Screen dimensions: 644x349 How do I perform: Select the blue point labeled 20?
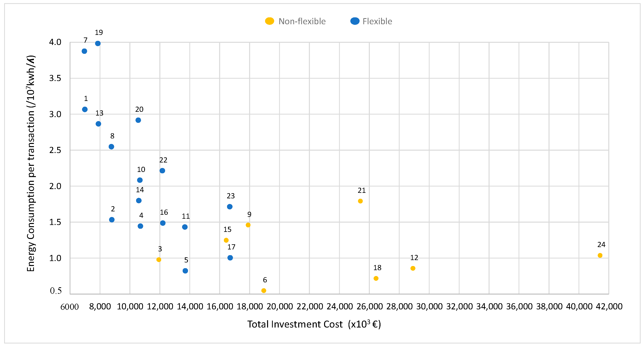pos(138,120)
